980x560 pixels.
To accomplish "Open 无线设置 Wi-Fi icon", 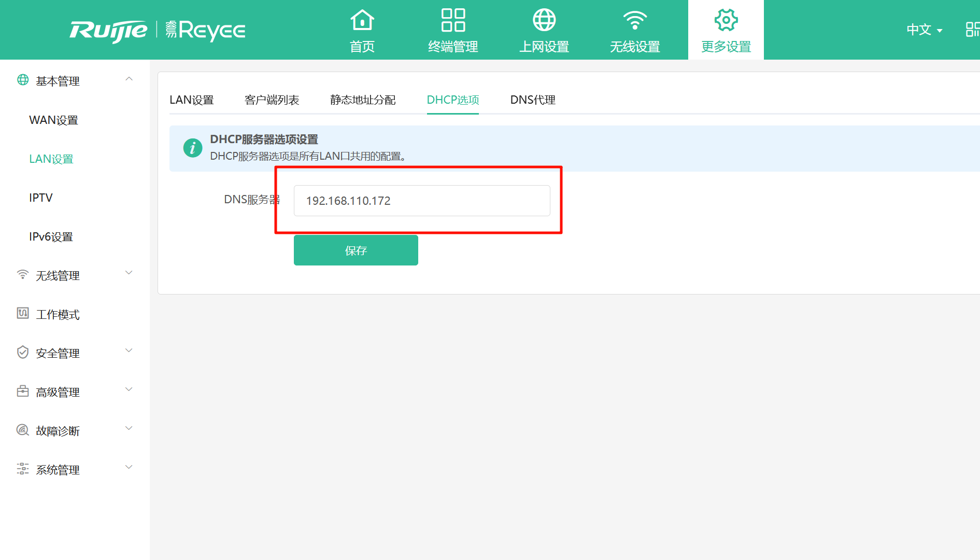I will coord(634,21).
